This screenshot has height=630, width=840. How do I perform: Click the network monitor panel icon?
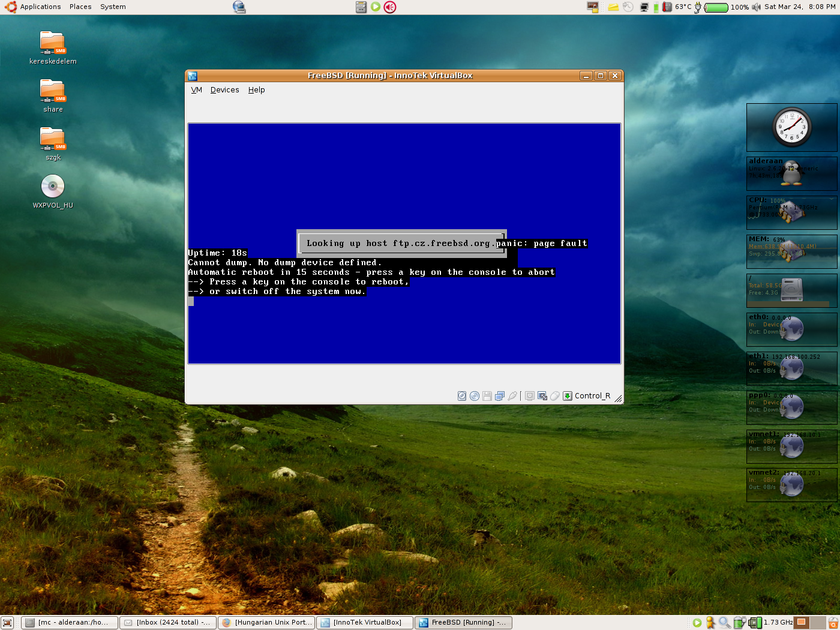644,7
